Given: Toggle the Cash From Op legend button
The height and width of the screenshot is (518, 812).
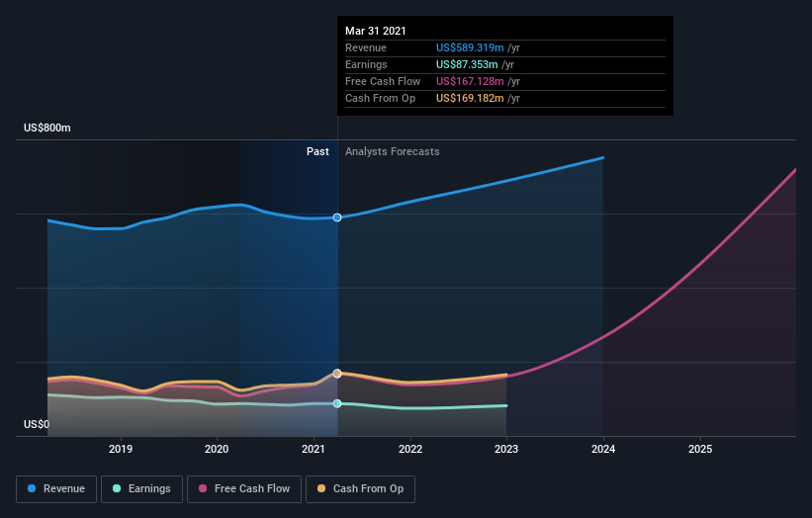Looking at the screenshot, I should point(360,489).
